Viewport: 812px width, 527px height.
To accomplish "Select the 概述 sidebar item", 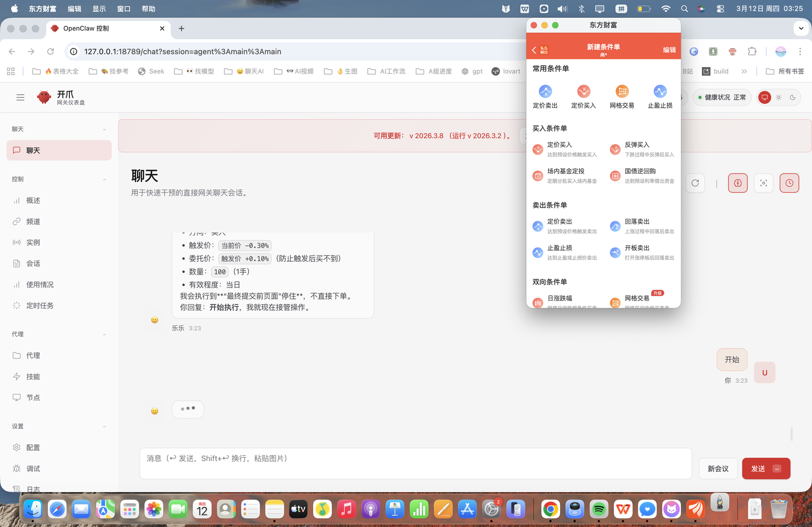I will coord(33,200).
